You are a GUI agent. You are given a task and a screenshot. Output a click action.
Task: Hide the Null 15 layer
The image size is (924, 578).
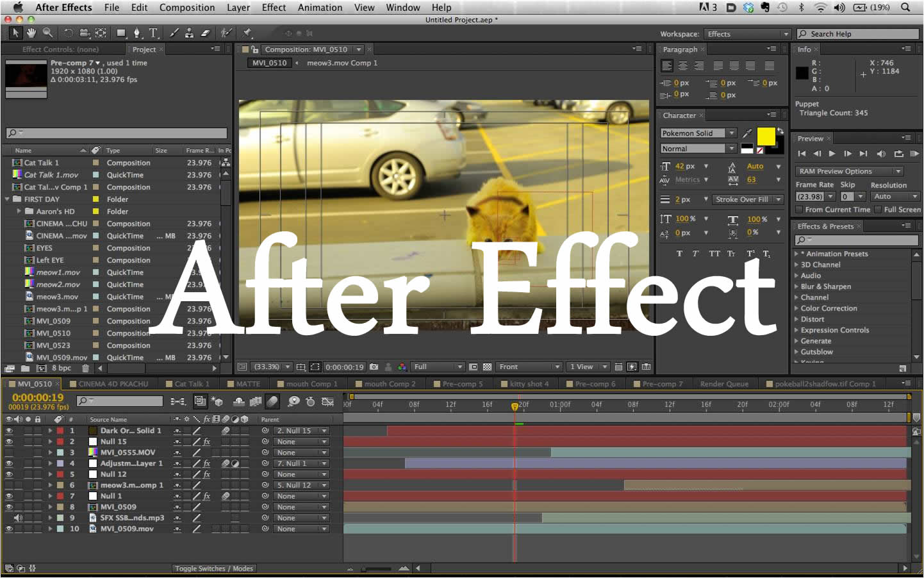coord(9,442)
